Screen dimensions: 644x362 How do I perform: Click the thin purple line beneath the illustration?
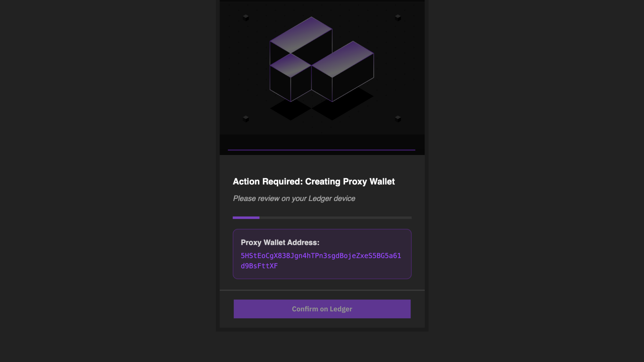321,150
